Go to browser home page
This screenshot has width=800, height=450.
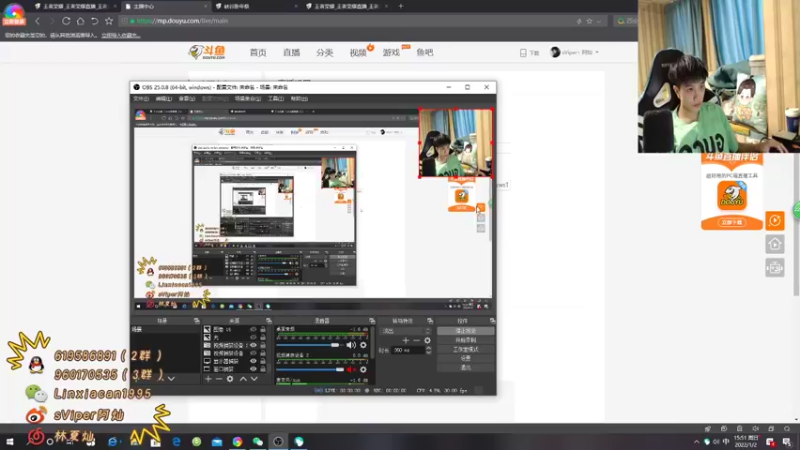(x=80, y=21)
